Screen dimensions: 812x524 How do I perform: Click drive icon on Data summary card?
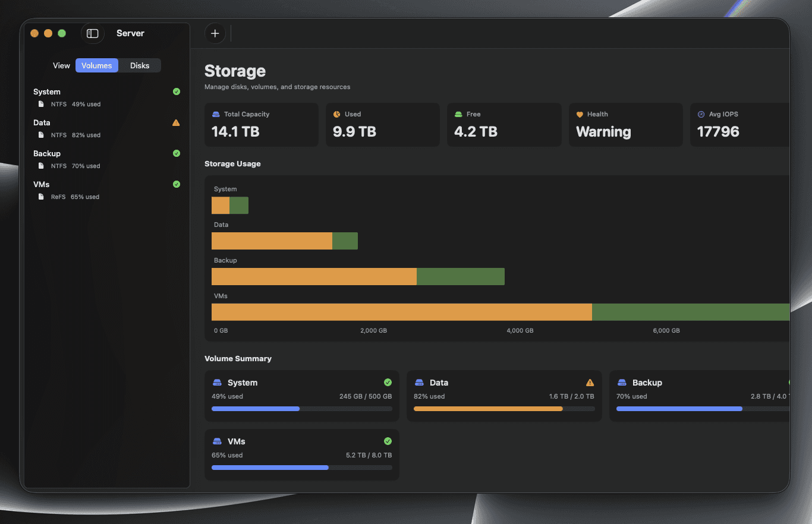[x=419, y=383]
